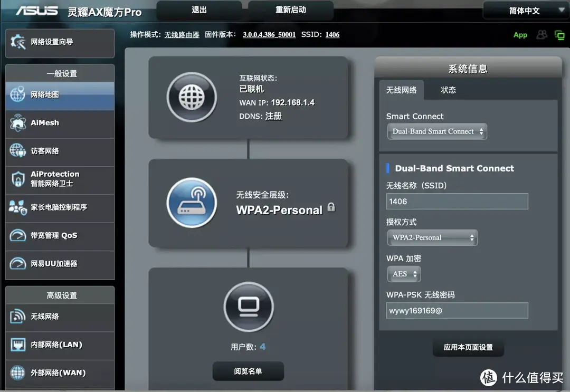
Task: Click the user status icon at top right
Action: (541, 35)
